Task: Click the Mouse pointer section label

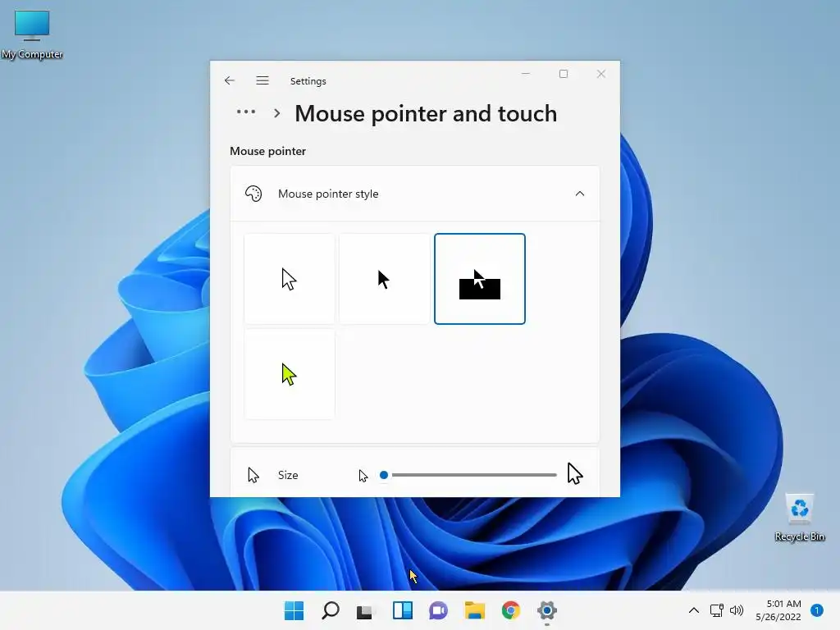Action: pyautogui.click(x=268, y=151)
